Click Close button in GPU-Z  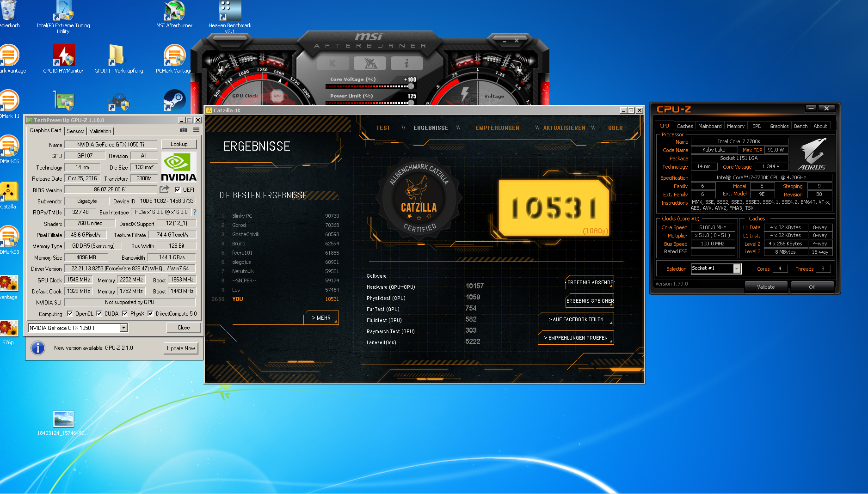(x=184, y=328)
